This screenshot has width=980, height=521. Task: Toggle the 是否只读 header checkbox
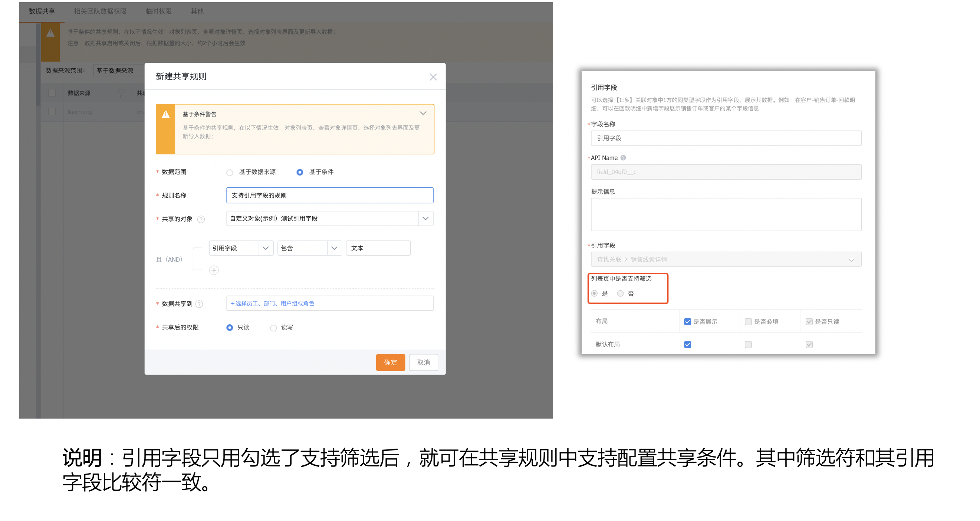809,322
